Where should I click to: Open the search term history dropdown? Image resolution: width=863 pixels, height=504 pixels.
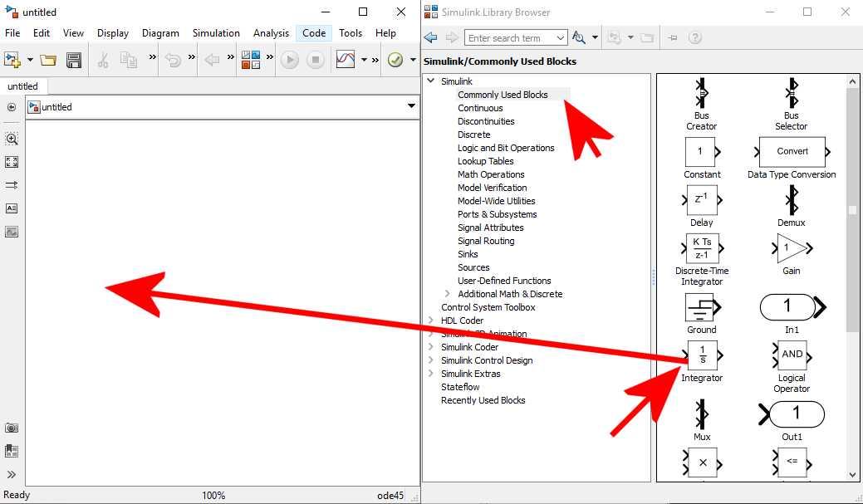pyautogui.click(x=561, y=38)
